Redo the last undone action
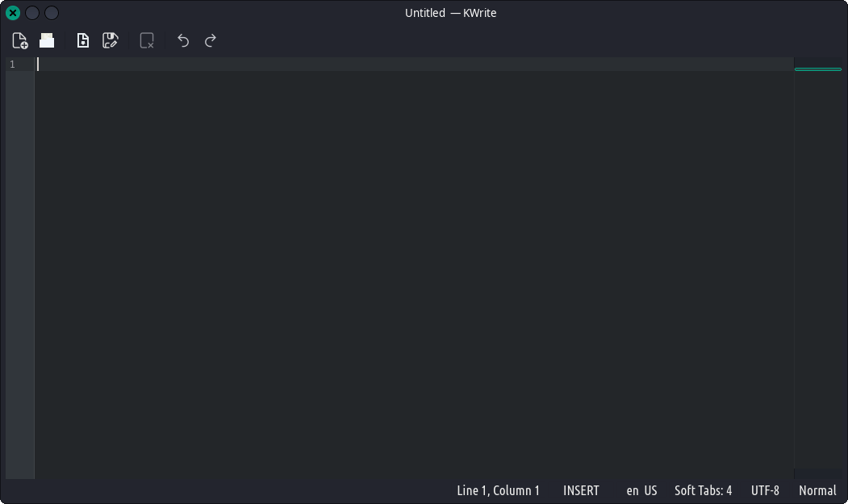848x504 pixels. (211, 40)
